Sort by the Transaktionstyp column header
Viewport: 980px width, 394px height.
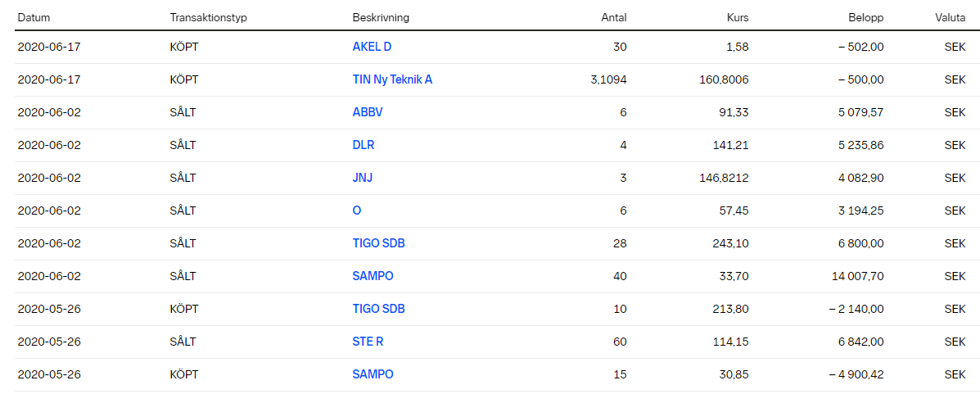tap(209, 17)
